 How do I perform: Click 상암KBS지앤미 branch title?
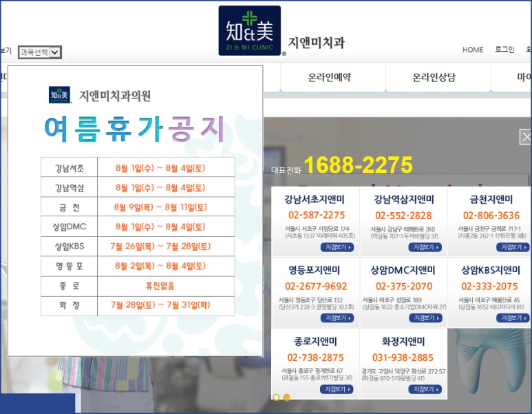point(491,270)
